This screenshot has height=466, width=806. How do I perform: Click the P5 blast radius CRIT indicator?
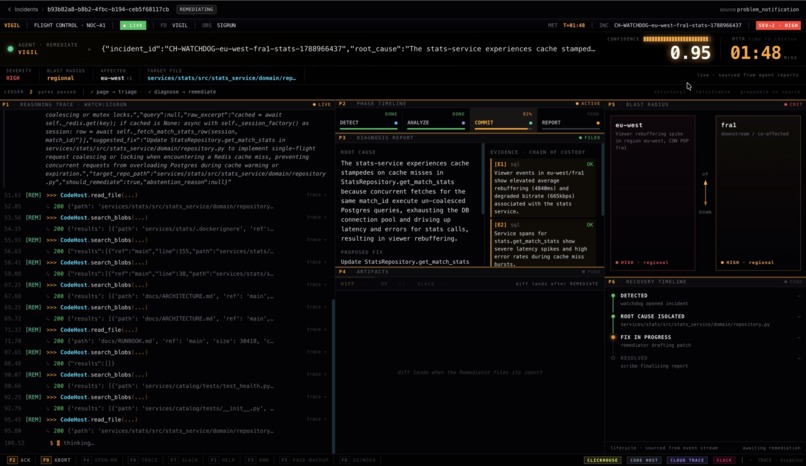point(793,104)
